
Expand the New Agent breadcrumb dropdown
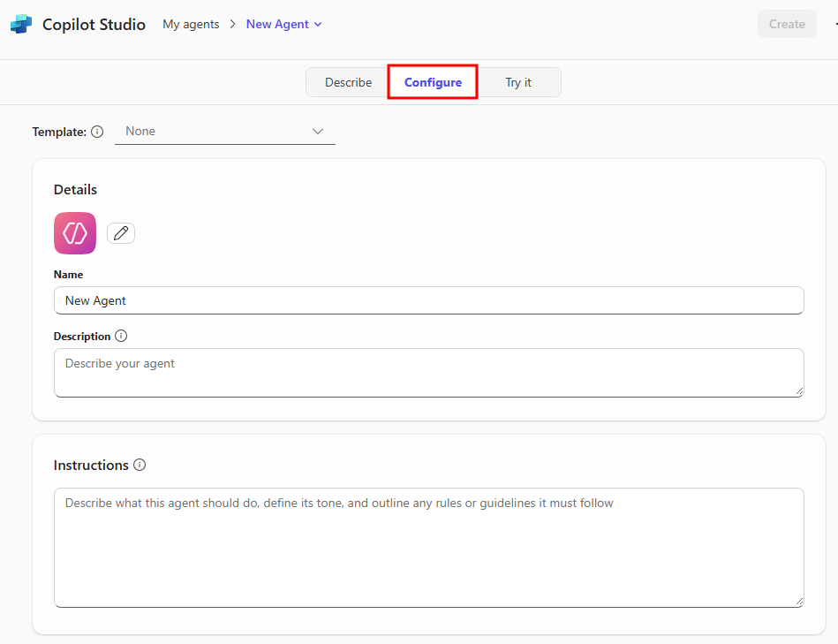(x=284, y=25)
